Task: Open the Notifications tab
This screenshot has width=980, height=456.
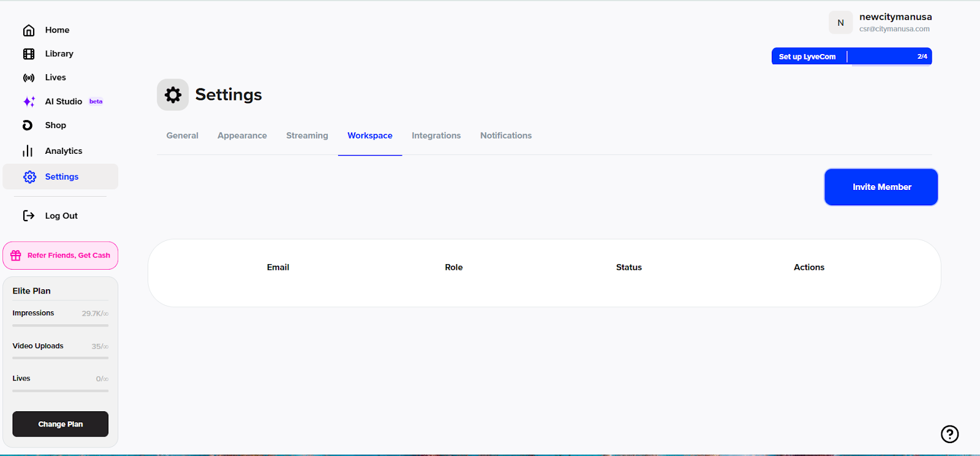Action: click(x=505, y=135)
